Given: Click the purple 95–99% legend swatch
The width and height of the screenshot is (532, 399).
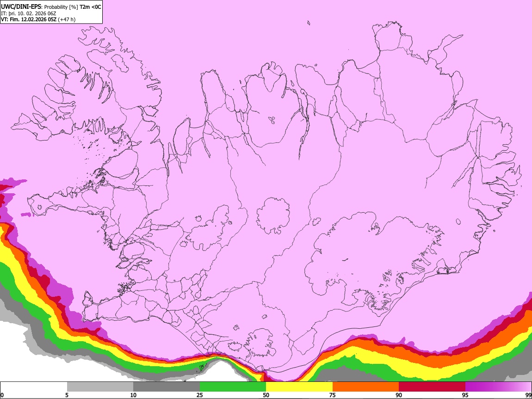Looking at the screenshot, I should point(498,387).
